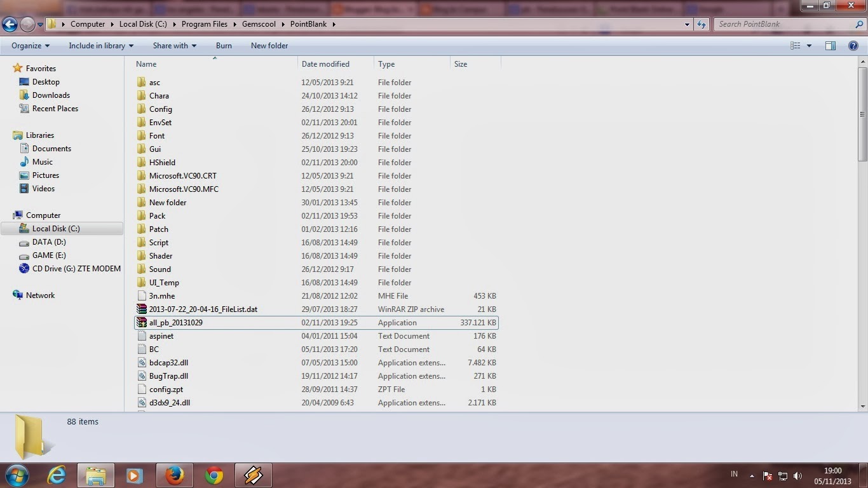Select the Shader folder icon
Viewport: 868px width, 488px height.
tap(141, 256)
